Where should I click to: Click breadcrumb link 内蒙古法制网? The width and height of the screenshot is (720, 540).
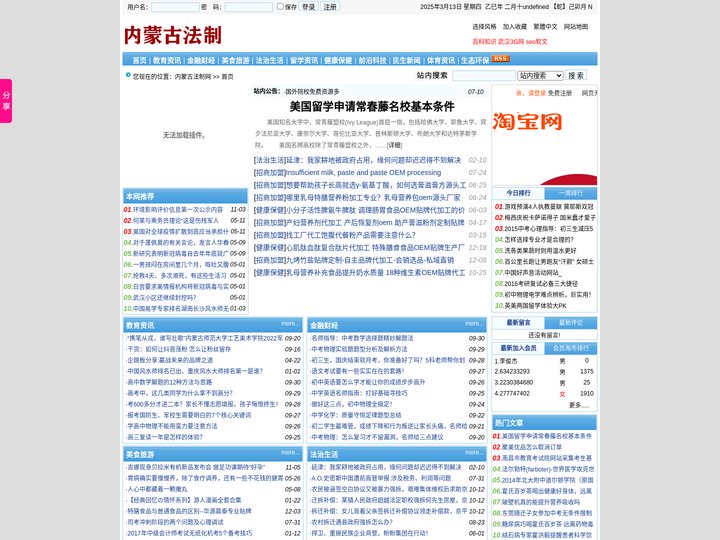193,77
